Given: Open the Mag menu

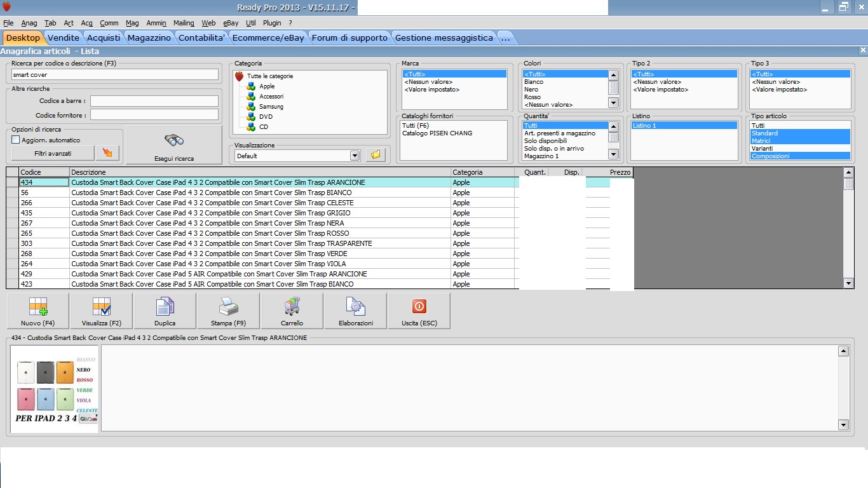Looking at the screenshot, I should pyautogui.click(x=132, y=23).
